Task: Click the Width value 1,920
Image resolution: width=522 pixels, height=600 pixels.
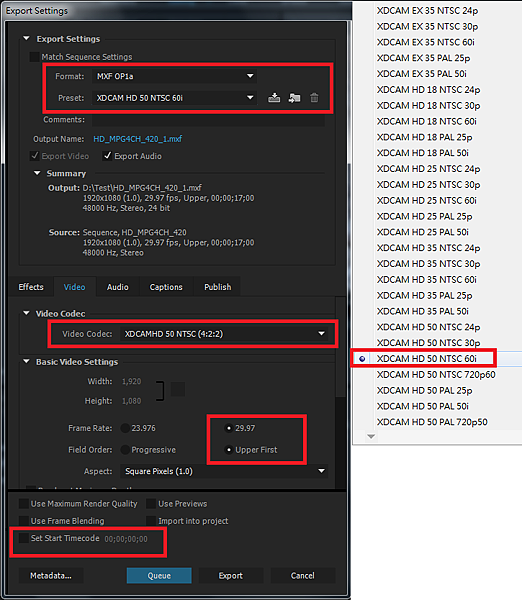Action: tap(132, 382)
